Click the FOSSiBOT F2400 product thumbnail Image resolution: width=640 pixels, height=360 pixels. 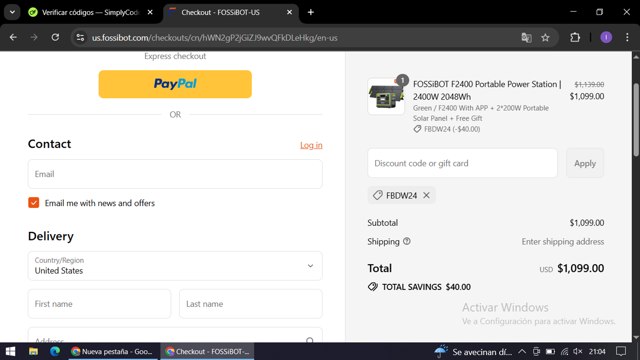[x=386, y=96]
